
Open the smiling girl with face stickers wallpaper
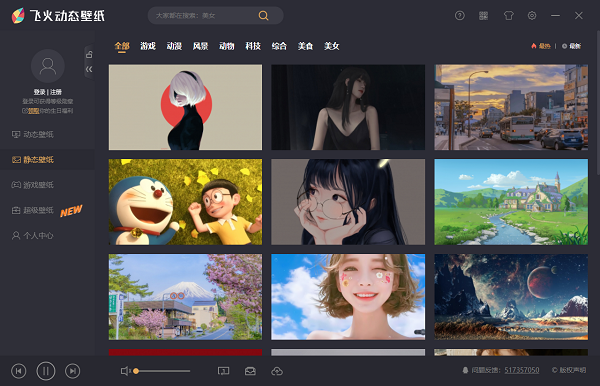click(348, 297)
